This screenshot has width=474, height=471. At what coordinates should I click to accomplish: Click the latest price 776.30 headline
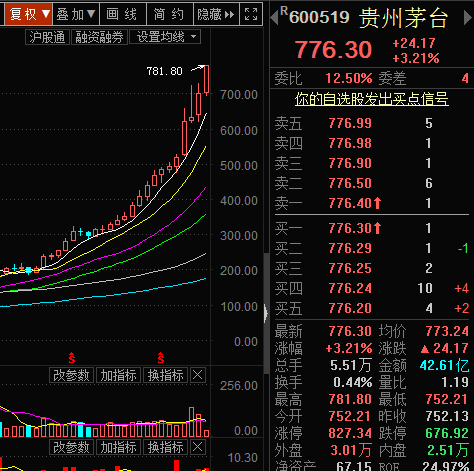[x=333, y=50]
